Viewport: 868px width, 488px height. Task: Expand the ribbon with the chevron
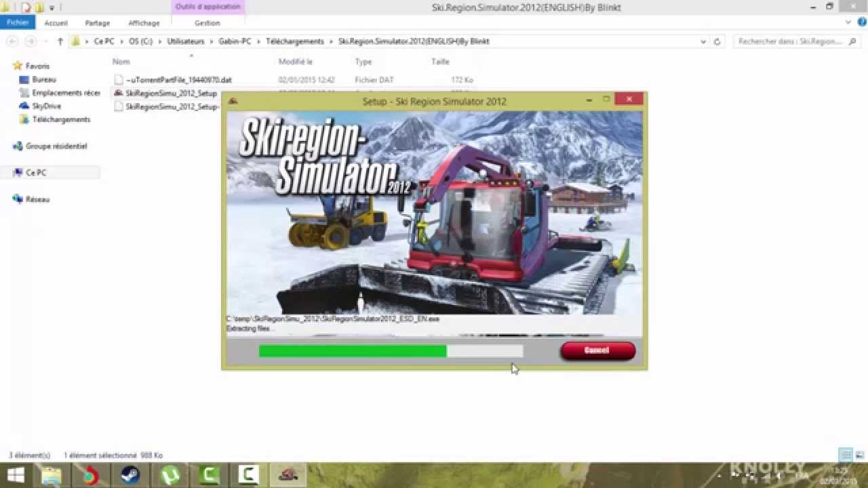tap(848, 22)
